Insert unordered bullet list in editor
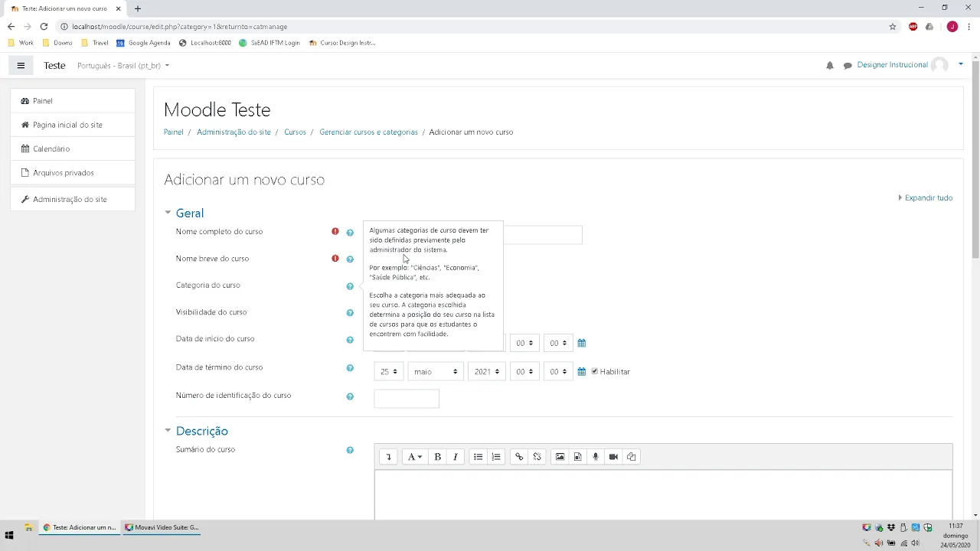This screenshot has height=551, width=980. pos(478,457)
